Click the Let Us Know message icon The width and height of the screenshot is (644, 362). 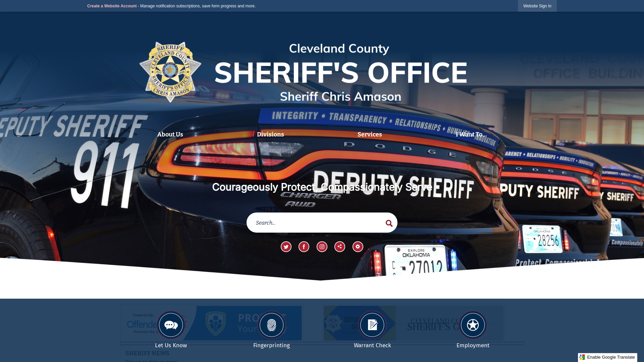tap(171, 325)
